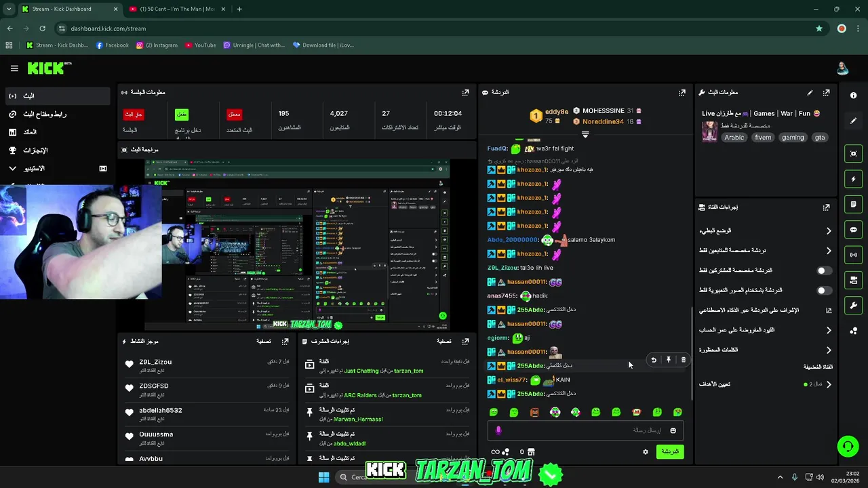Edit stream info with the pencil icon
Image resolution: width=868 pixels, height=488 pixels.
tap(810, 92)
